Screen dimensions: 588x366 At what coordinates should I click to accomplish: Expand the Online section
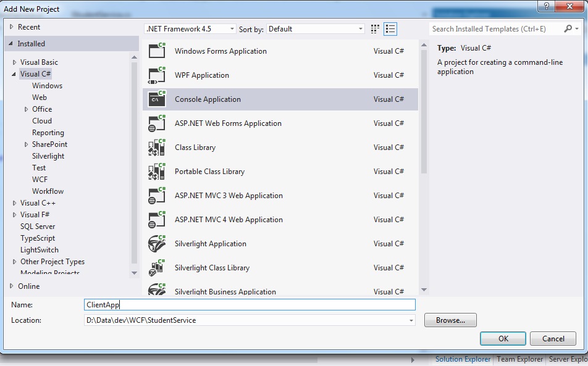point(11,286)
